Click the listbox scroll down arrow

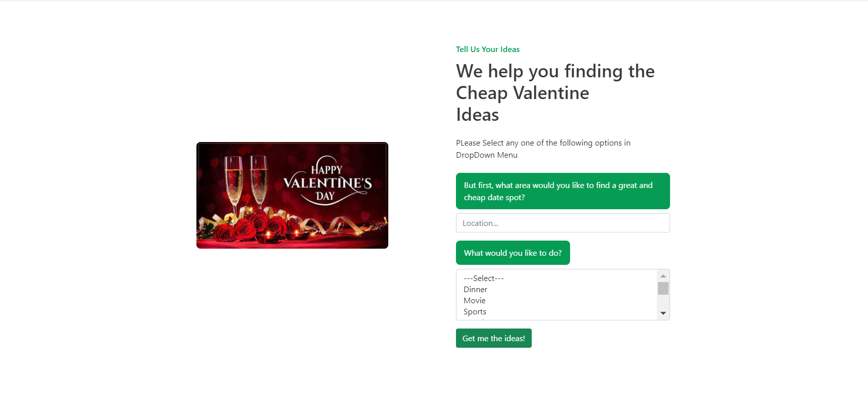[663, 313]
